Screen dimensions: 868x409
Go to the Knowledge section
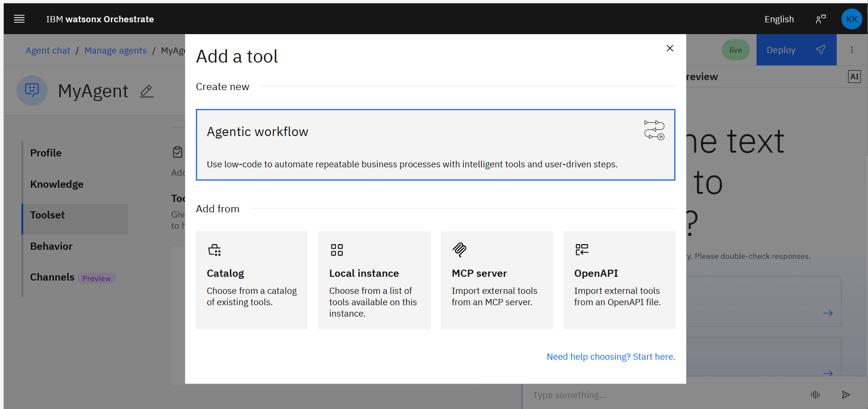(57, 184)
